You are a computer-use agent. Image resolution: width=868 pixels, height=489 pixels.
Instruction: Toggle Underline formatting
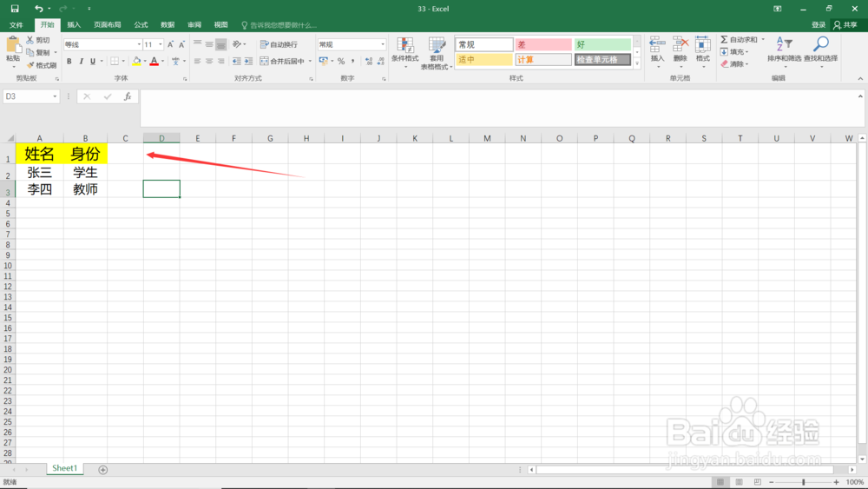tap(93, 62)
